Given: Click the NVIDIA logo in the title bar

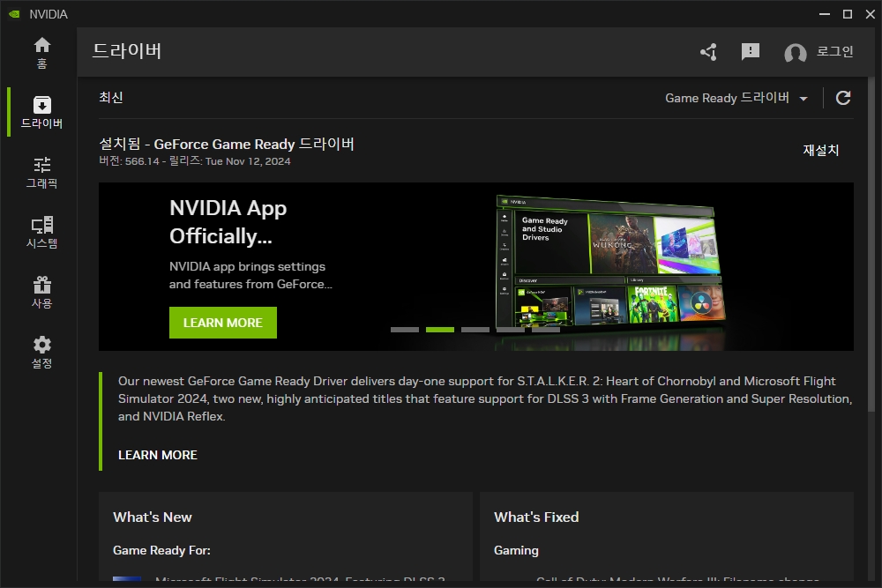Looking at the screenshot, I should click(15, 14).
